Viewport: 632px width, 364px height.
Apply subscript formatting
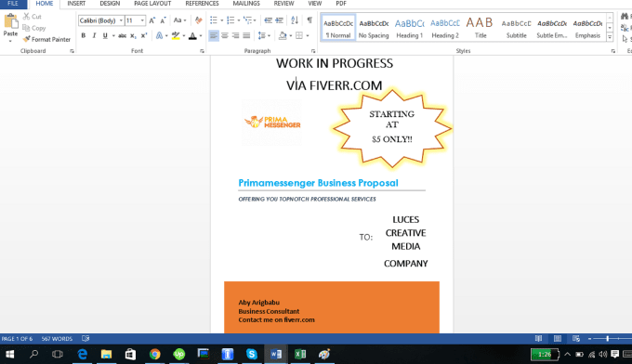coord(133,36)
